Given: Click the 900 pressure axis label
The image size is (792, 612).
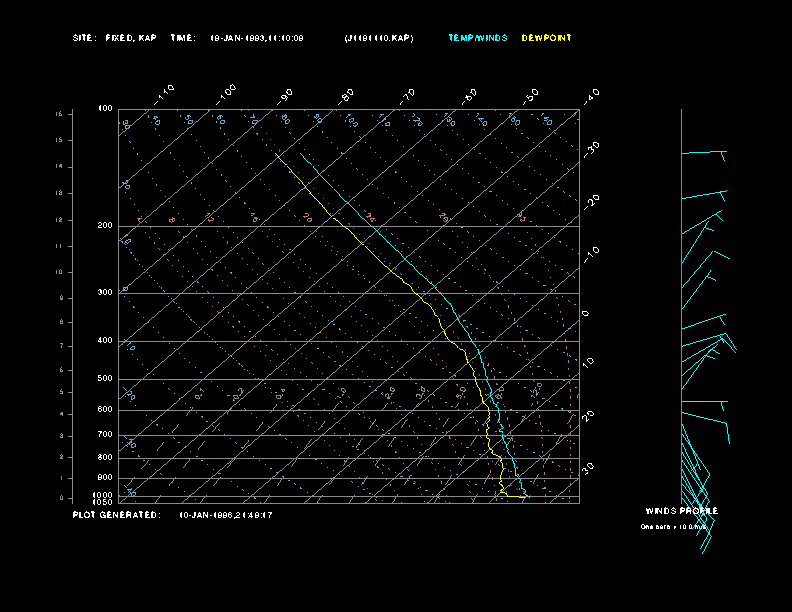Looking at the screenshot, I should click(105, 477).
